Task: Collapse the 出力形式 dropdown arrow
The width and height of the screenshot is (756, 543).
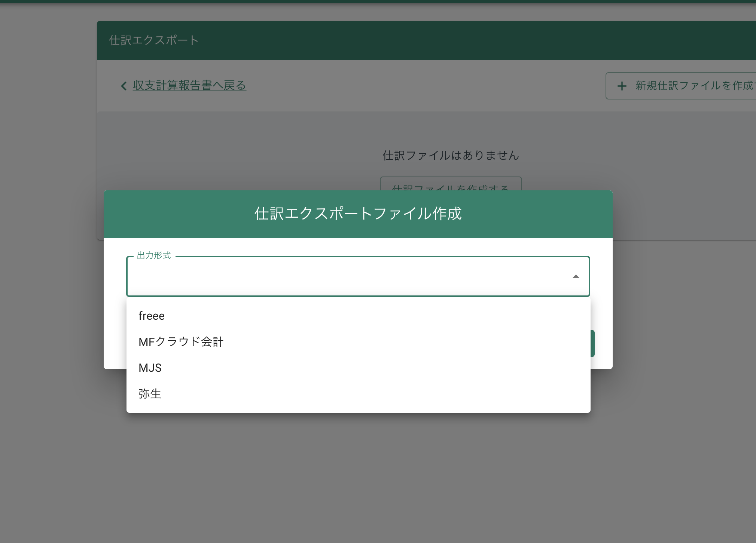Action: (576, 277)
